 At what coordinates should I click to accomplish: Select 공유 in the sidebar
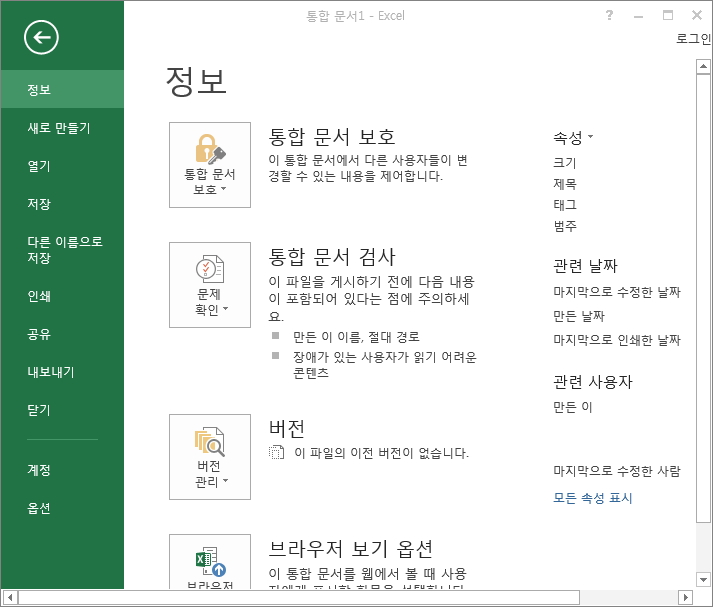62,334
